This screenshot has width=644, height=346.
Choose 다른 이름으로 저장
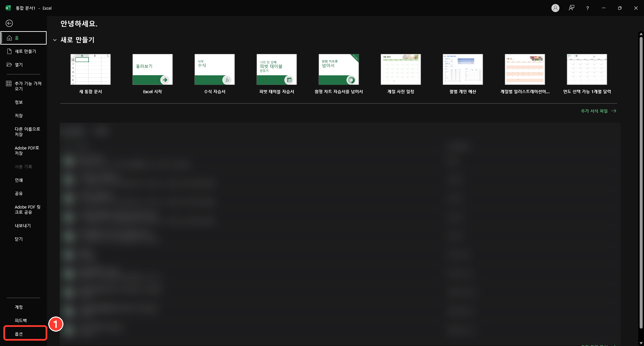23,132
